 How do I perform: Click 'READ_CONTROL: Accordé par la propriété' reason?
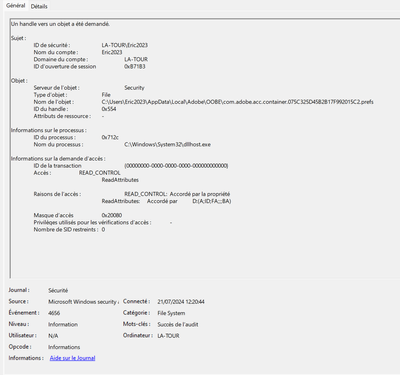(177, 194)
